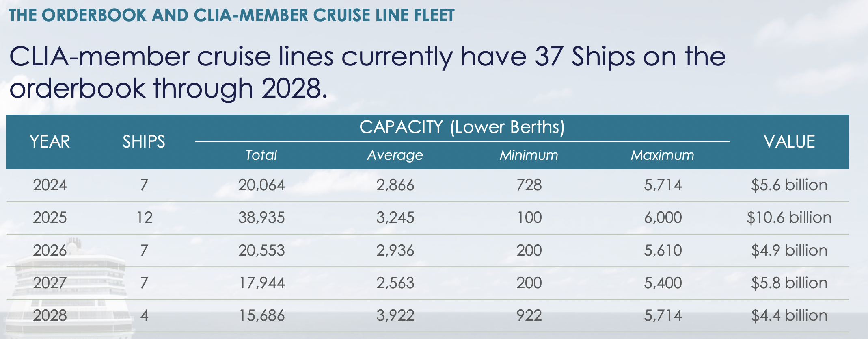
Task: Select the 38,935 total capacity cell
Action: [x=261, y=218]
